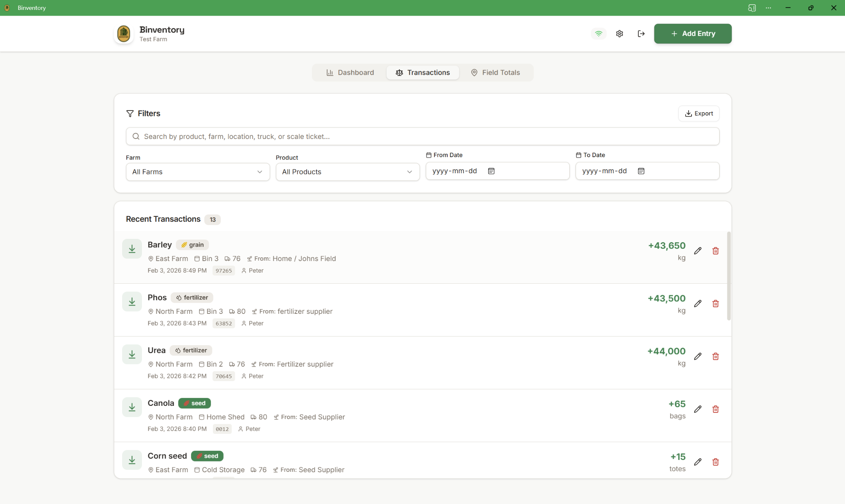845x504 pixels.
Task: Open the To Date calendar picker
Action: [640, 171]
